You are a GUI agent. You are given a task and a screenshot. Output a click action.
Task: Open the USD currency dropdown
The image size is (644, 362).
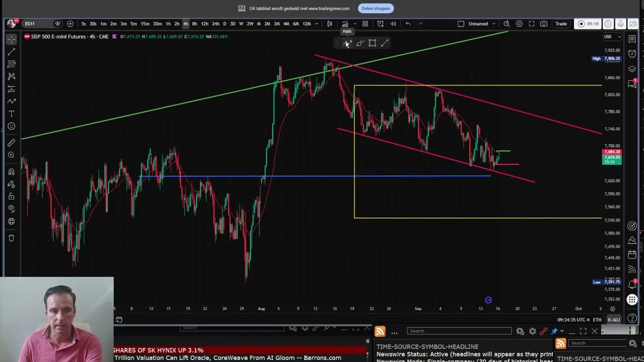click(612, 37)
